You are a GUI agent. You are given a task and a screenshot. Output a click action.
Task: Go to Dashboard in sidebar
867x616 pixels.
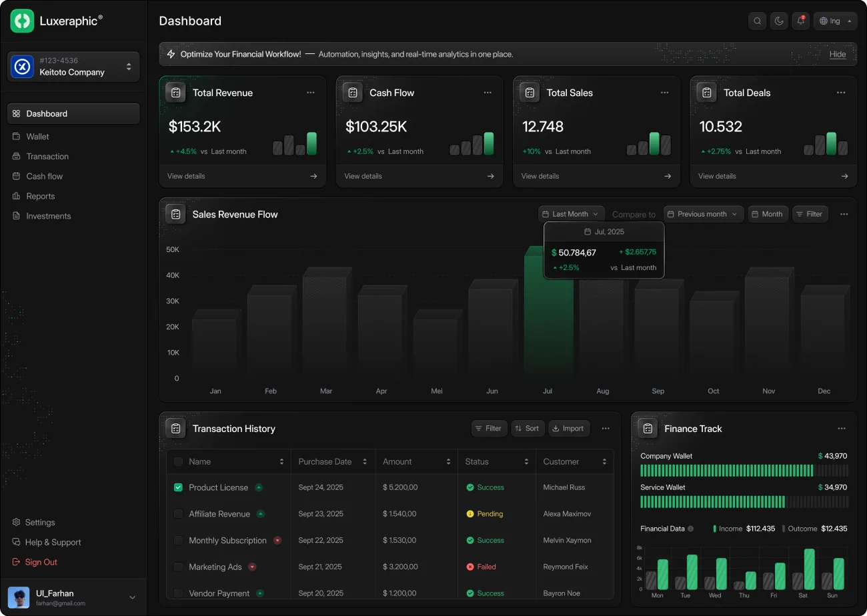pos(73,113)
